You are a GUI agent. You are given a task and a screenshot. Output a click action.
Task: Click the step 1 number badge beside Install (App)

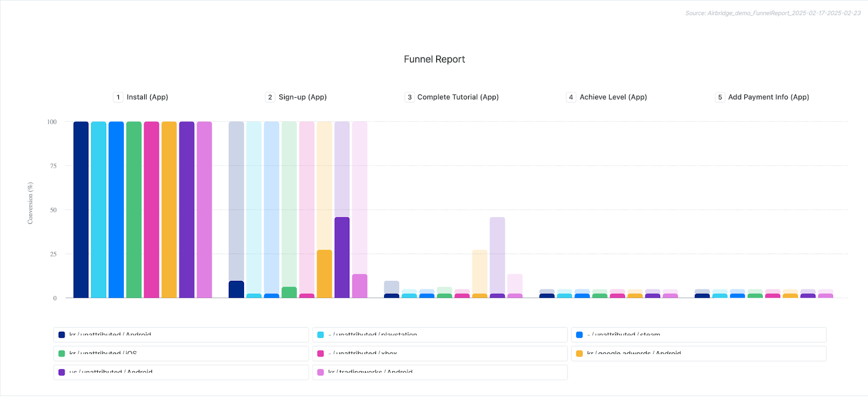tap(118, 97)
